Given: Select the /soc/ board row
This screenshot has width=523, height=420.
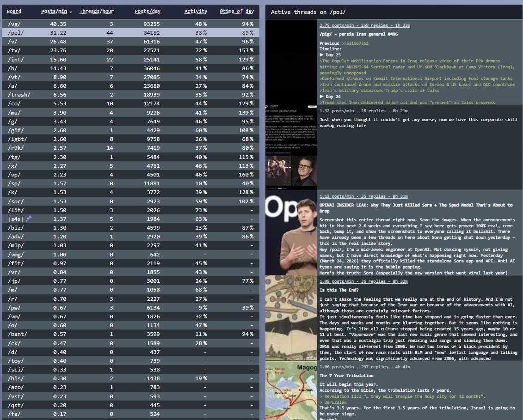Looking at the screenshot, I should [130, 201].
